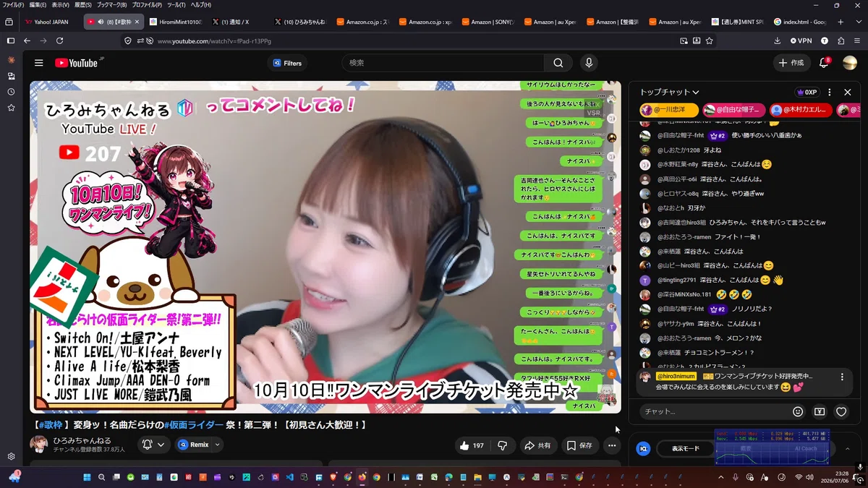Open the browser sidebar bookmarks star
The height and width of the screenshot is (488, 868).
11,108
